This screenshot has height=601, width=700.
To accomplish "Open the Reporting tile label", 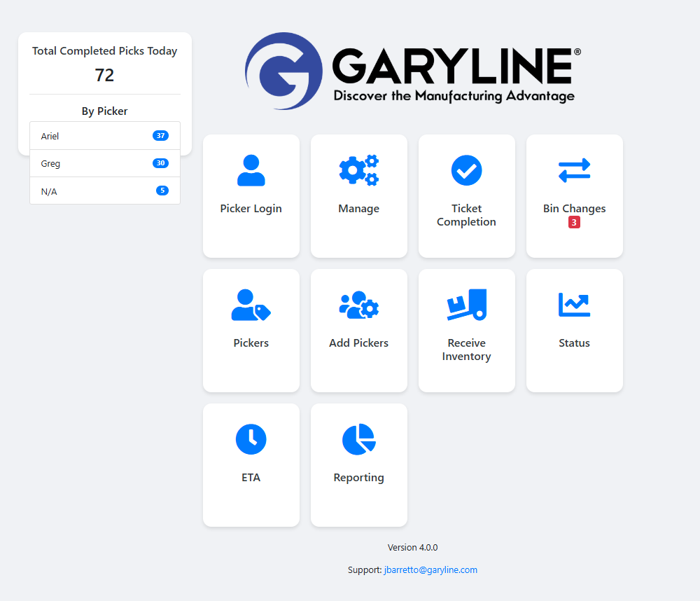I will (359, 478).
